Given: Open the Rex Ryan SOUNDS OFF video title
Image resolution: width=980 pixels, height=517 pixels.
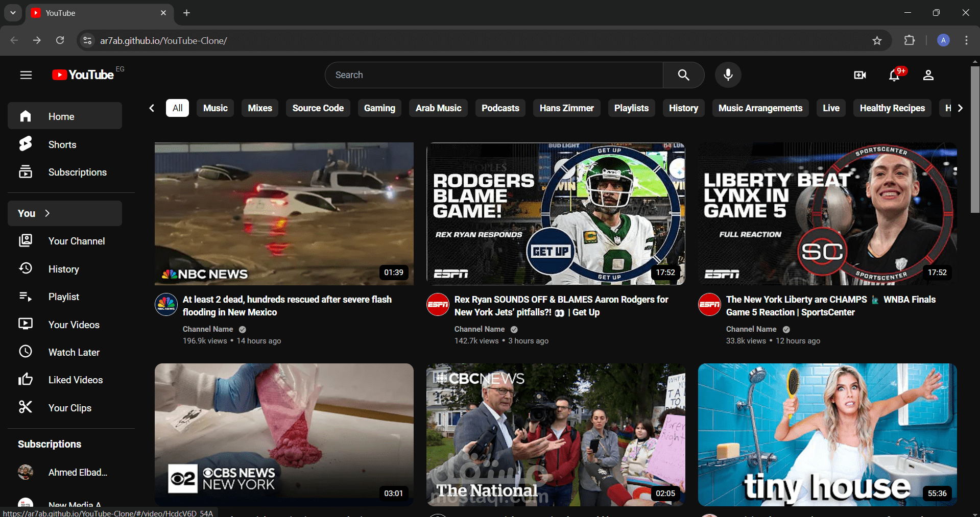Looking at the screenshot, I should pos(561,306).
